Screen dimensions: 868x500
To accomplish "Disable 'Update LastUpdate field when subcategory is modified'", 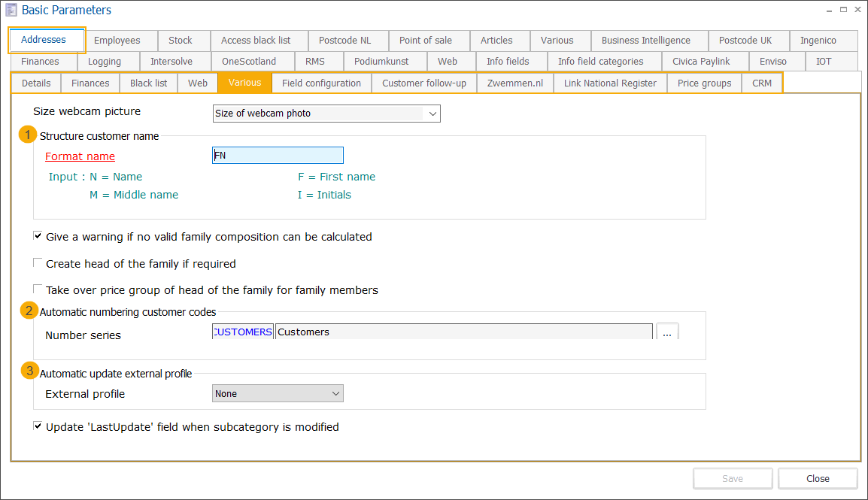I will (x=38, y=426).
